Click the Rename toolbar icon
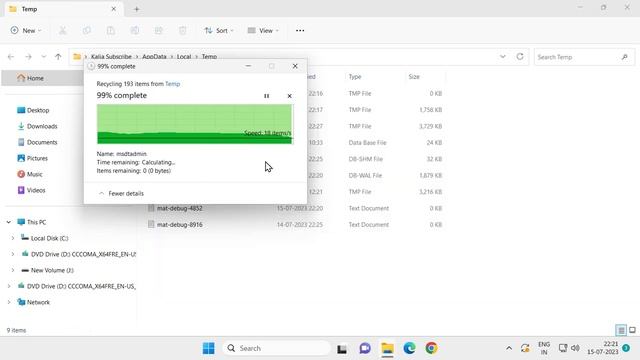The height and width of the screenshot is (360, 640). point(135,31)
